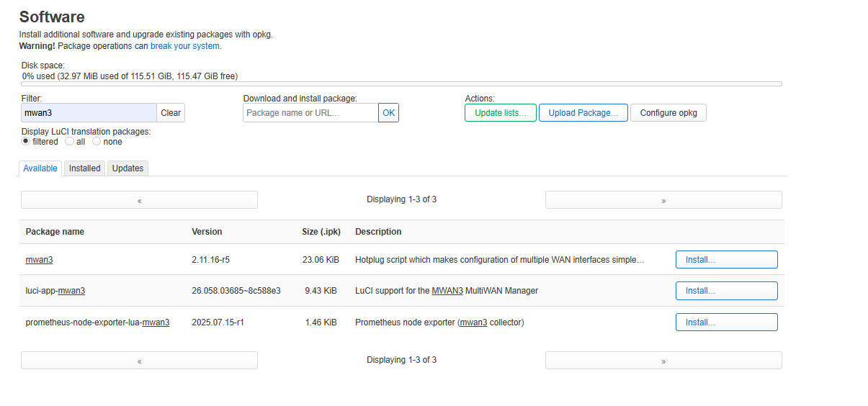Click the bottom previous page « button
The image size is (868, 406).
(x=139, y=361)
